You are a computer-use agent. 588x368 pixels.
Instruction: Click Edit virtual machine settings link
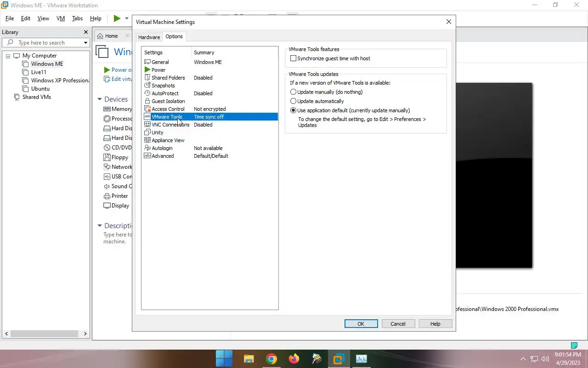click(119, 79)
